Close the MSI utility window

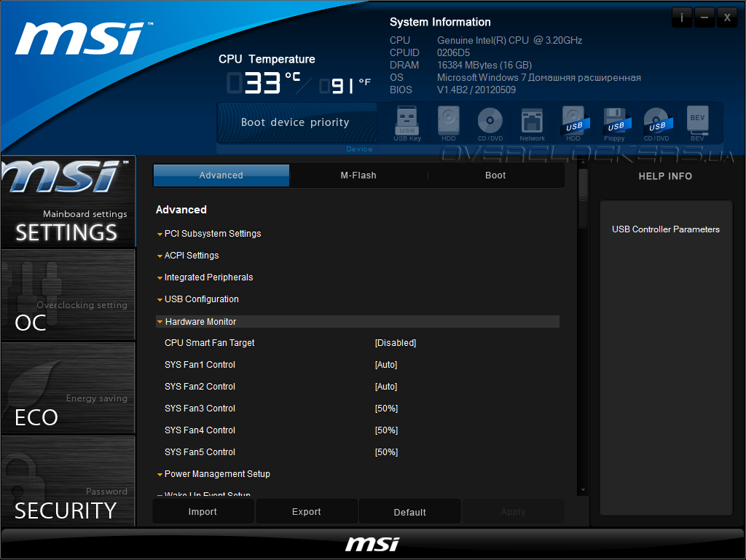coord(727,17)
